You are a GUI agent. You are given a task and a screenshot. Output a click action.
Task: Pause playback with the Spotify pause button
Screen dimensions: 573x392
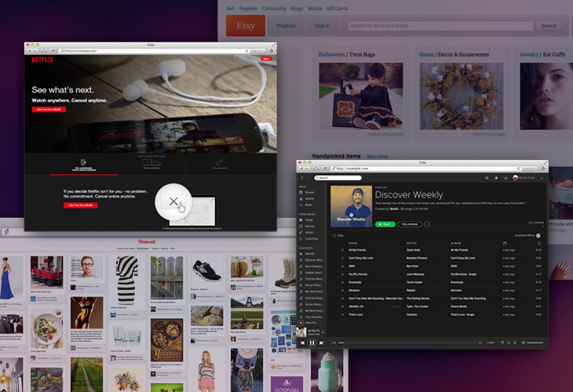tap(312, 343)
